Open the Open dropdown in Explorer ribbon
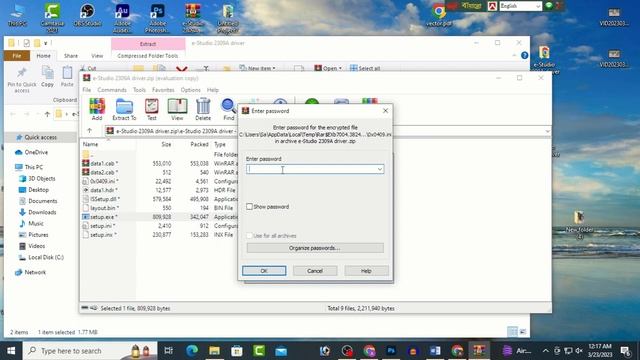 (328, 68)
